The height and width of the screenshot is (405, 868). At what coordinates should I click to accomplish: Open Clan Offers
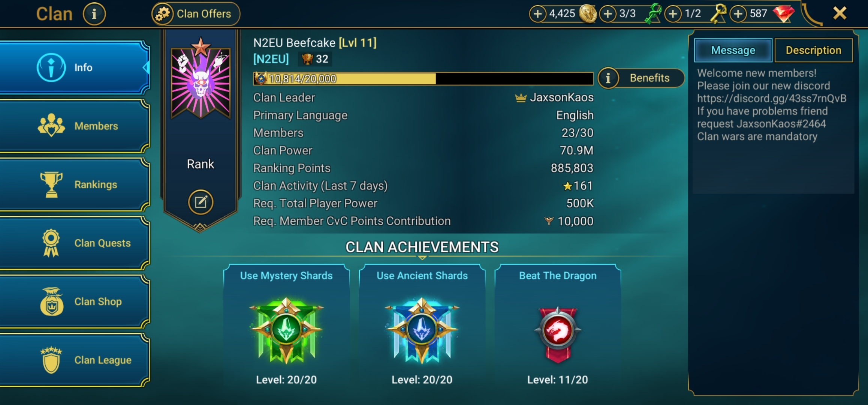(196, 14)
